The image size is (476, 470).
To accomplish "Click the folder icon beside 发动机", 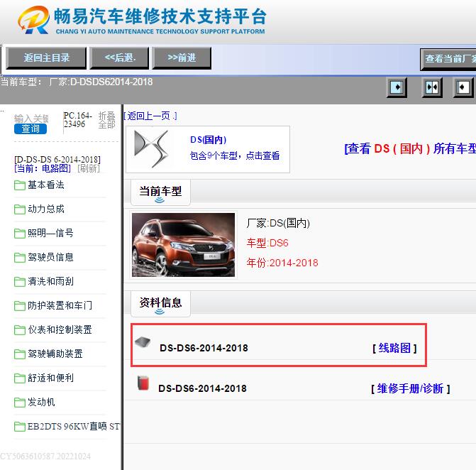I will [20, 403].
